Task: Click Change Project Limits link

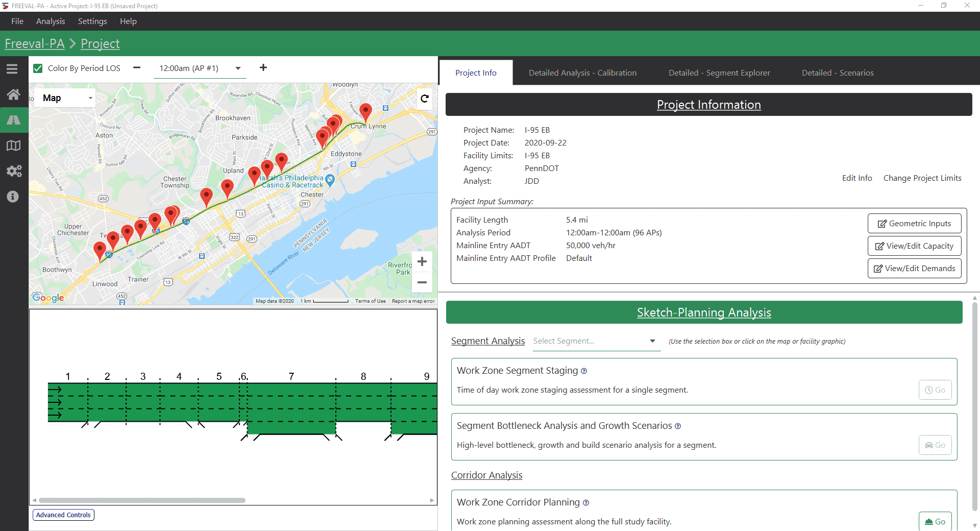Action: (922, 178)
